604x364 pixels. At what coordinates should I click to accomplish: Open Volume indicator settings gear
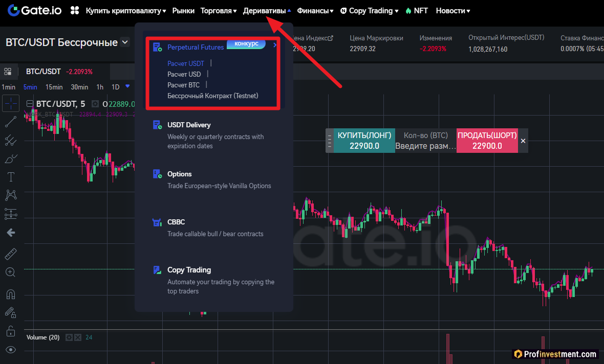pos(69,337)
